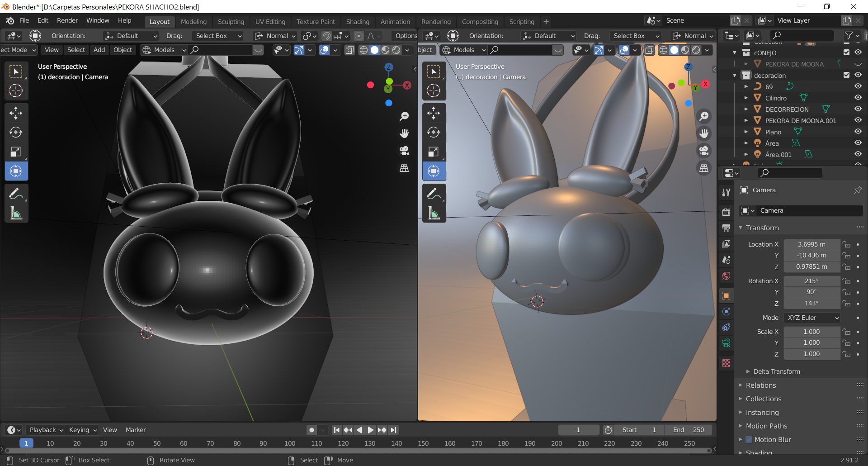
Task: Click the Options button in left viewport header
Action: coord(406,36)
